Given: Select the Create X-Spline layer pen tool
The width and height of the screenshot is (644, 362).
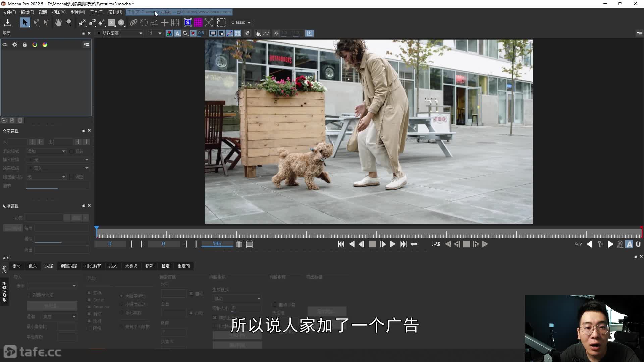Looking at the screenshot, I should 82,22.
